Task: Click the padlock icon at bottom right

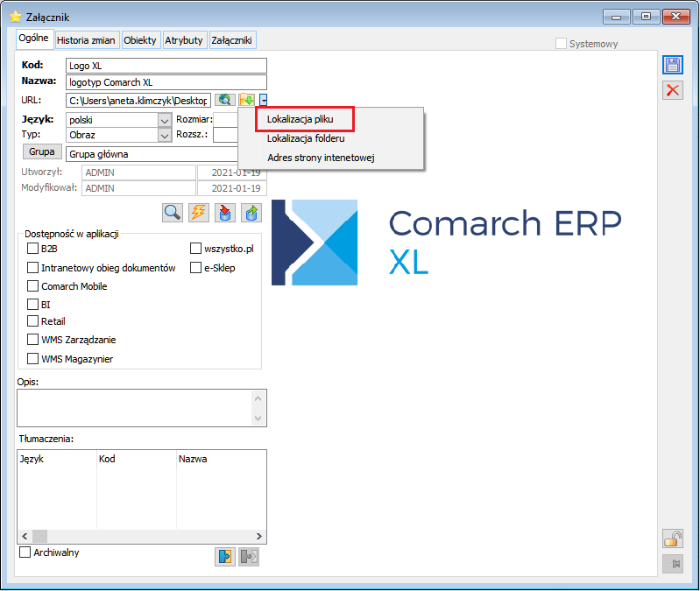Action: coord(672,538)
